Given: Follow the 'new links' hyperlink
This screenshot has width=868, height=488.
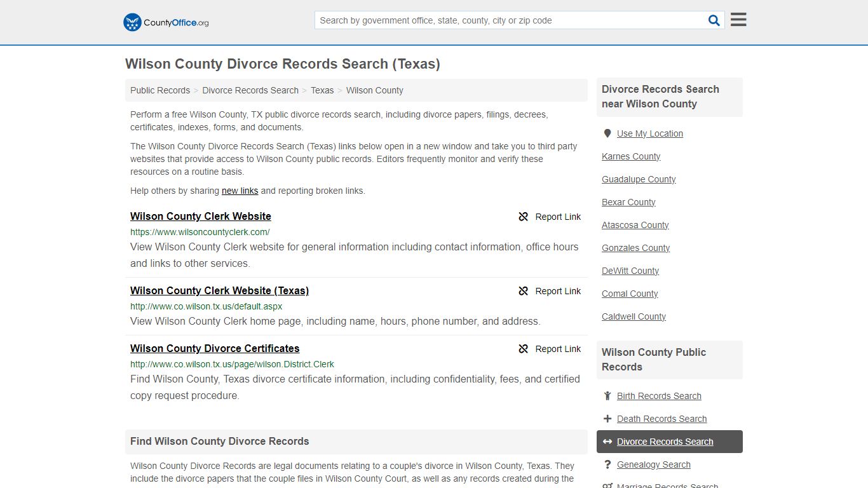Looking at the screenshot, I should 240,191.
